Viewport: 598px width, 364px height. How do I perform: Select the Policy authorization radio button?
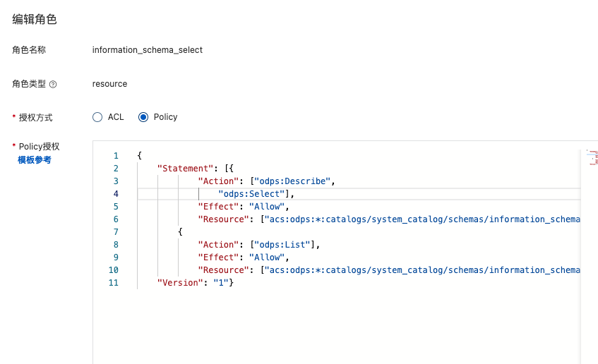pos(143,117)
